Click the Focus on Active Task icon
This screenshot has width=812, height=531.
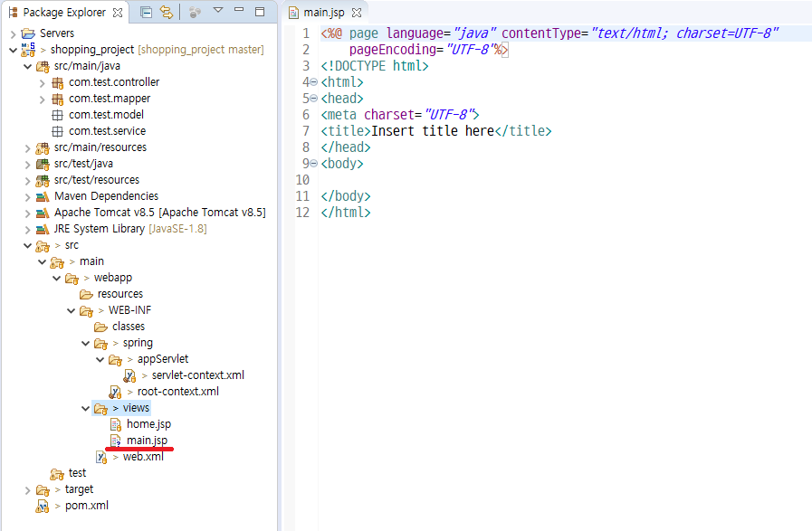click(x=195, y=13)
